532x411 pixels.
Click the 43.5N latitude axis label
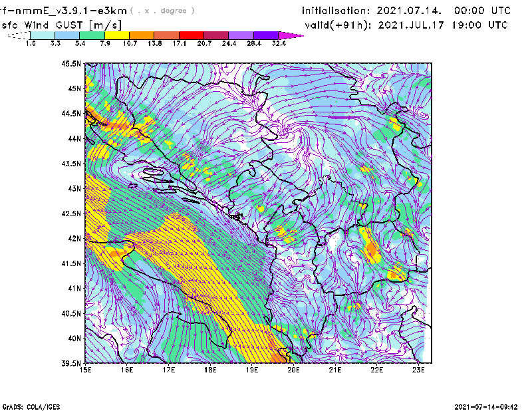71,163
